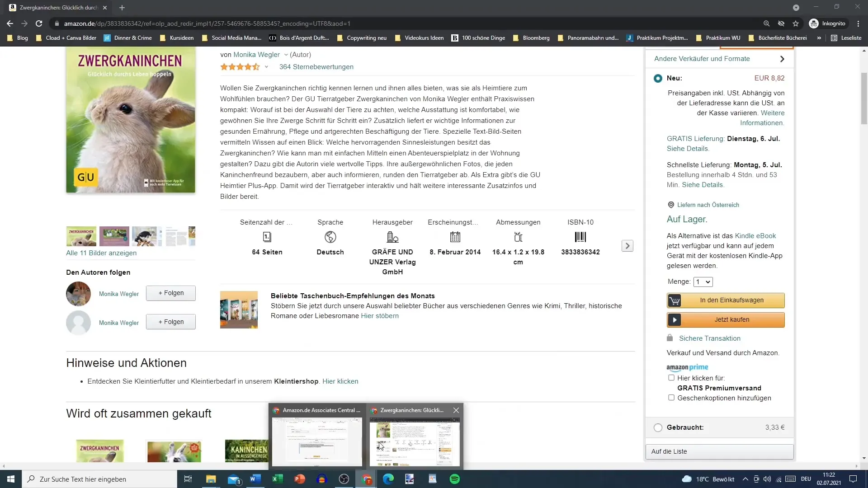Reload the Amazon page

pos(39,23)
